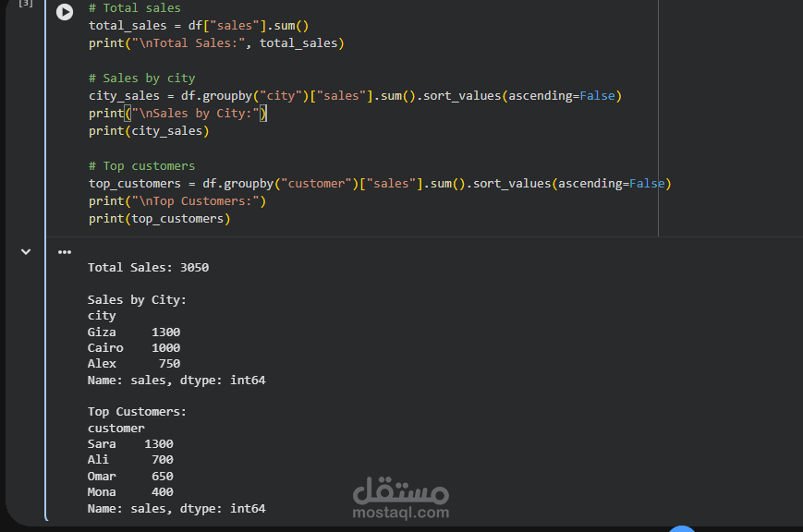The image size is (803, 532).
Task: Select the 'Sales by City:' output heading
Action: click(137, 299)
